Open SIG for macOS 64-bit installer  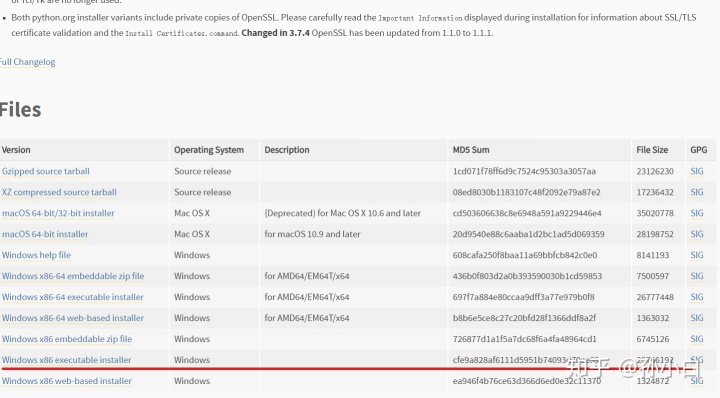697,234
